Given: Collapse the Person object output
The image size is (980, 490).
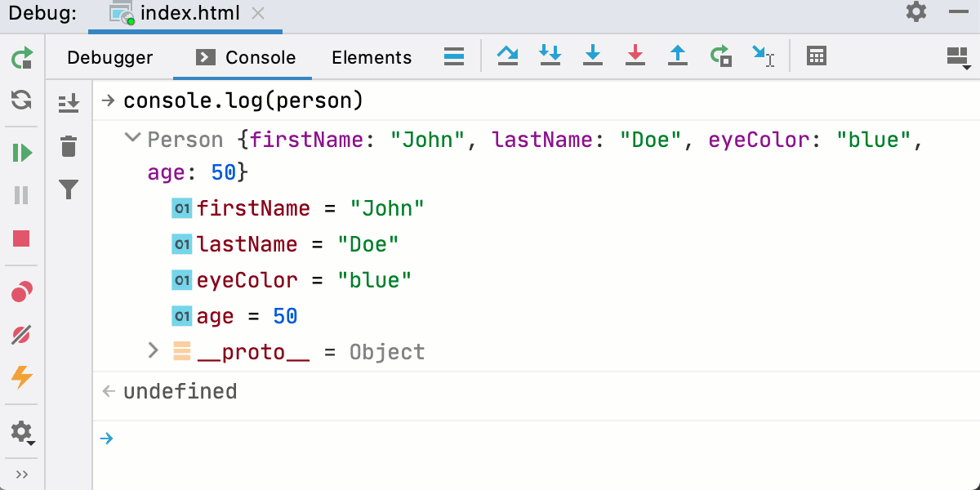Looking at the screenshot, I should 132,139.
